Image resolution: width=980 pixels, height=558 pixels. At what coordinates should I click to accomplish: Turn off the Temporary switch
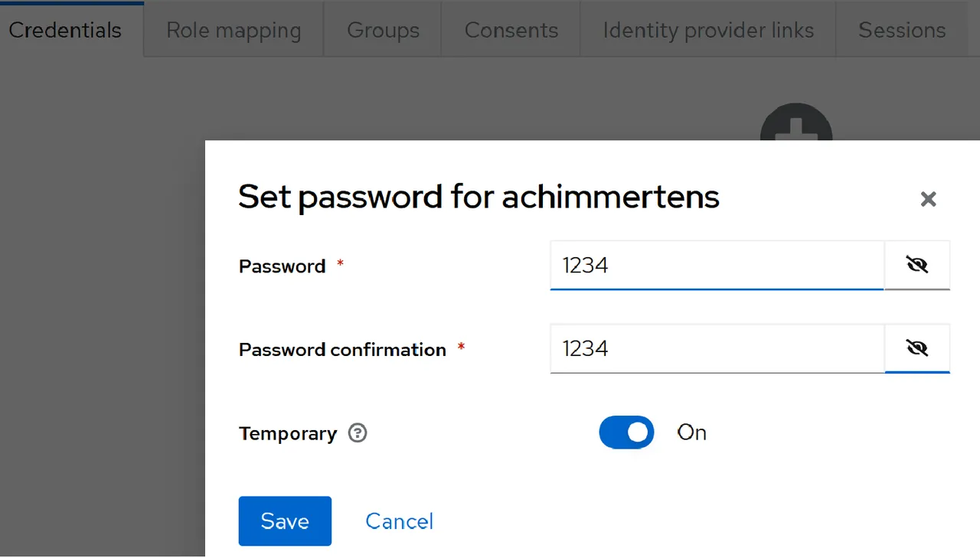click(x=626, y=432)
